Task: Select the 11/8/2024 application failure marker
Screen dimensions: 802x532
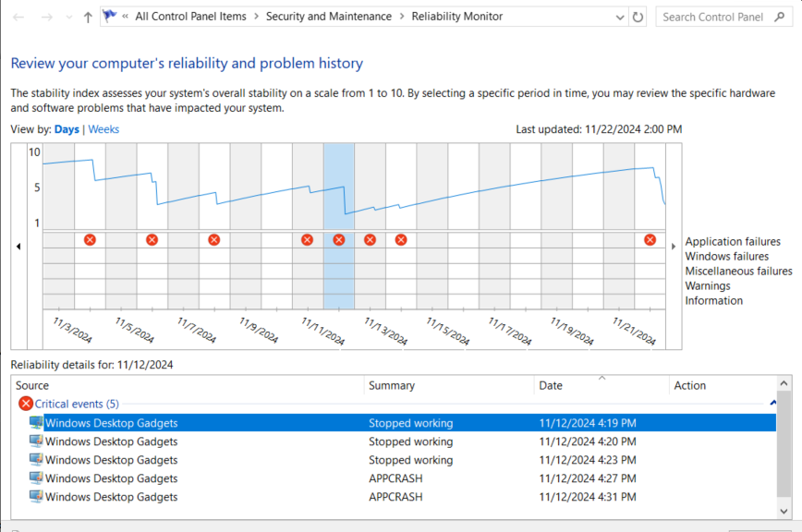Action: (214, 239)
